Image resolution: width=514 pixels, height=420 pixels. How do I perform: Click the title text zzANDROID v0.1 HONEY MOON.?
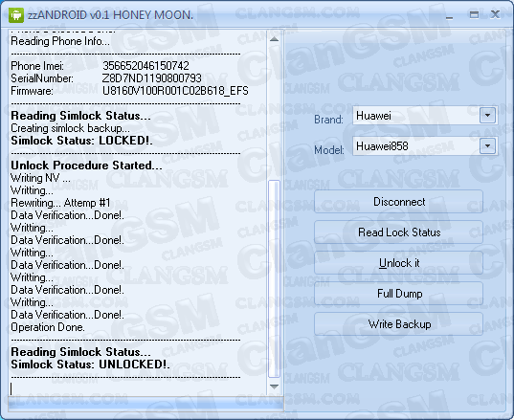tap(110, 15)
